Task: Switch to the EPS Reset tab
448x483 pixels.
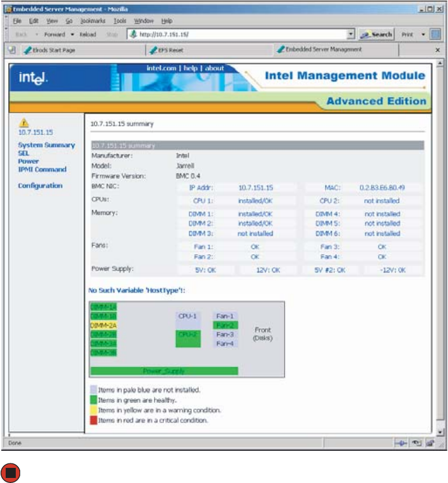Action: click(x=209, y=50)
